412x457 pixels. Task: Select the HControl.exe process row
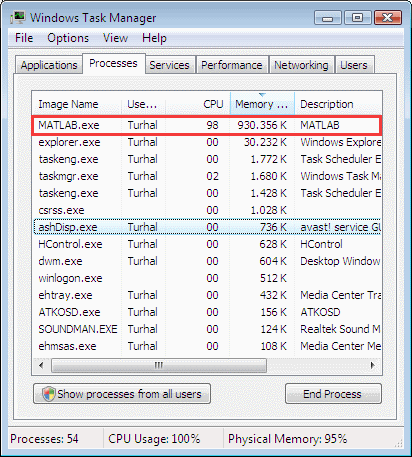[207, 244]
